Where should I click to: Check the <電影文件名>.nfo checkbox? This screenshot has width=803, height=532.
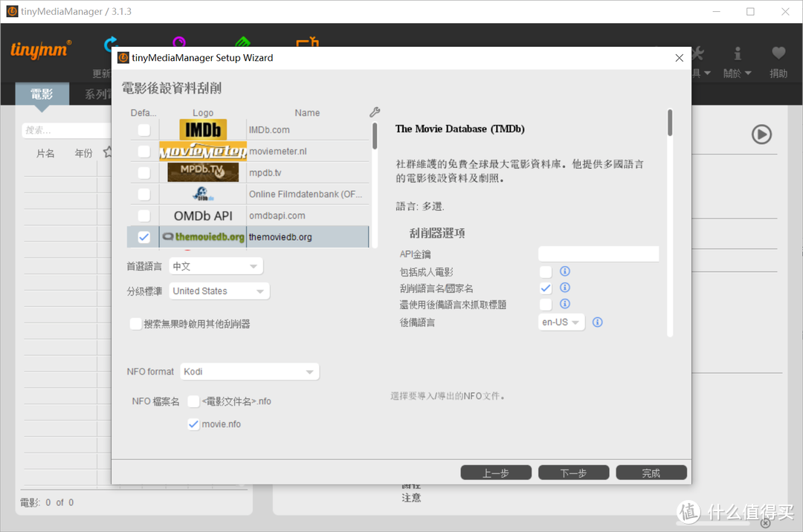tap(193, 401)
